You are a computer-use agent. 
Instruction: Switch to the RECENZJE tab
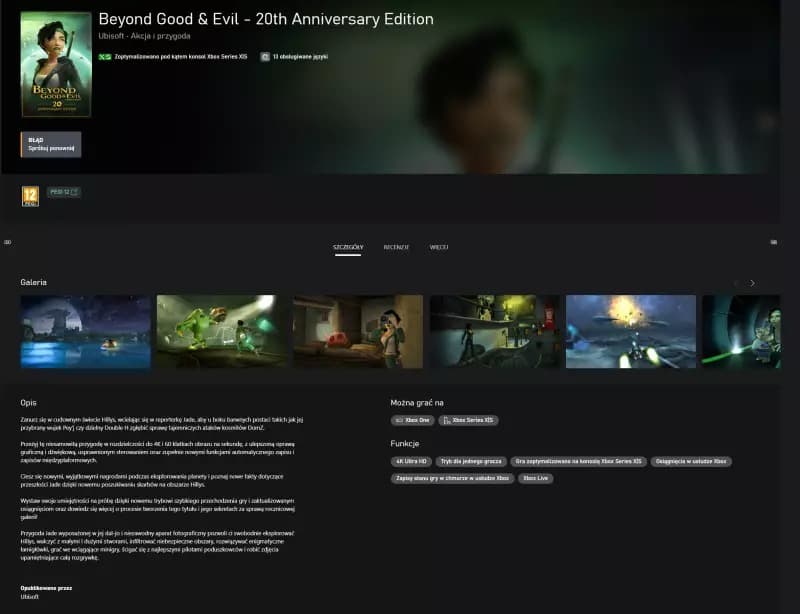(x=396, y=247)
